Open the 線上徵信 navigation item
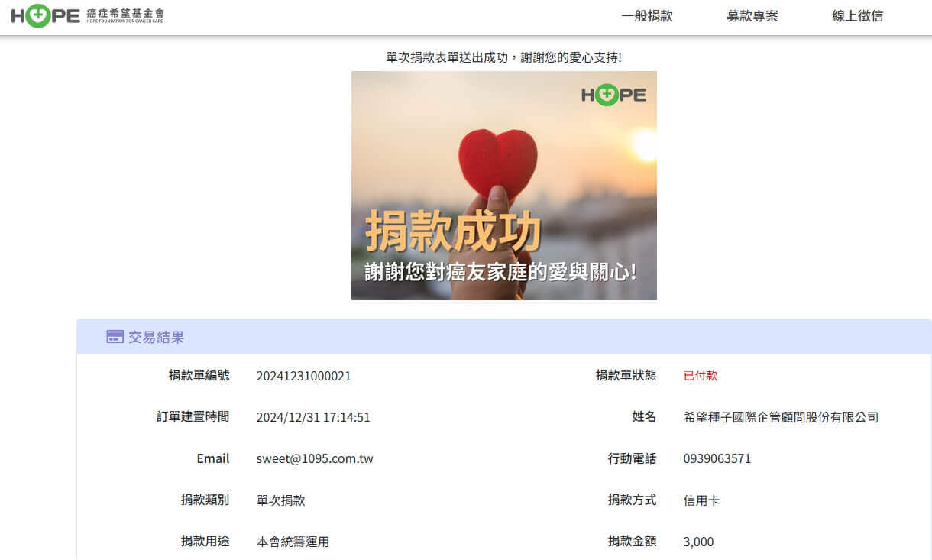Screen dimensions: 932x560 click(x=857, y=16)
